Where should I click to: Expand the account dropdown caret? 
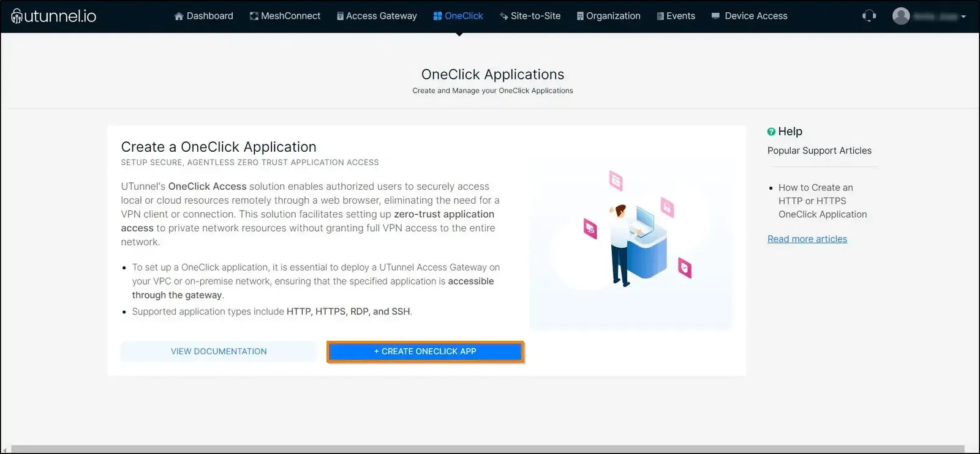(963, 17)
